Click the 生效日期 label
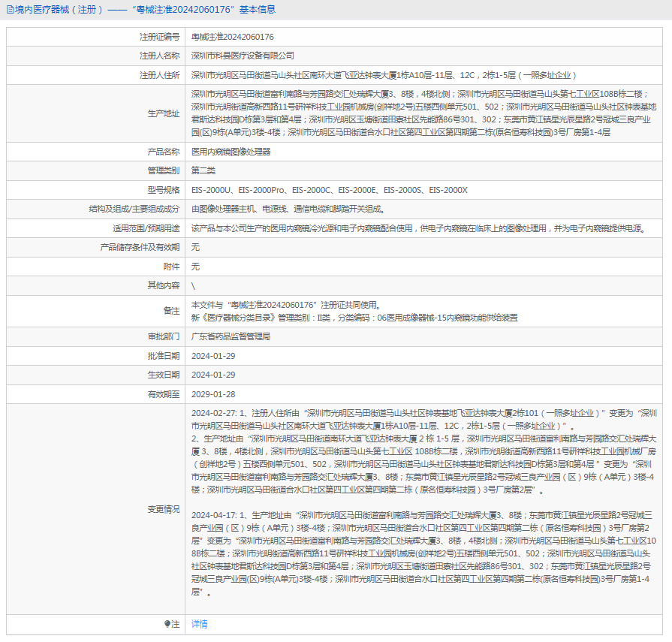The image size is (672, 642). (164, 375)
